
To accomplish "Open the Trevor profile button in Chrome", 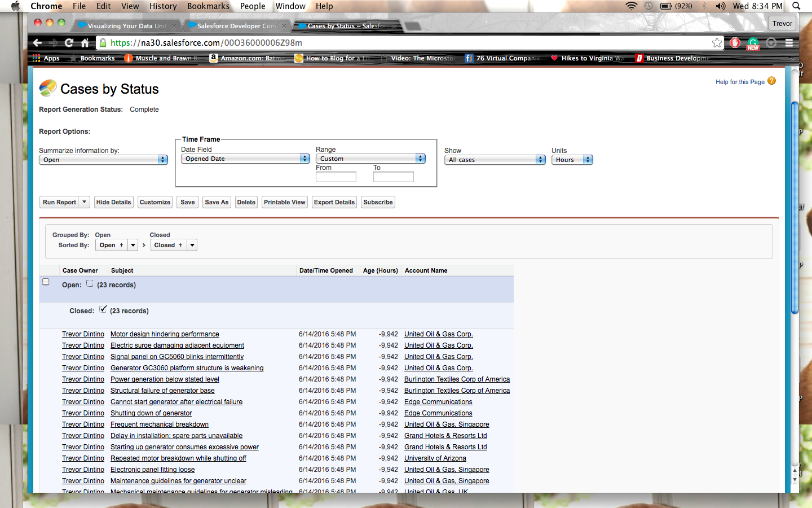I will (x=782, y=23).
